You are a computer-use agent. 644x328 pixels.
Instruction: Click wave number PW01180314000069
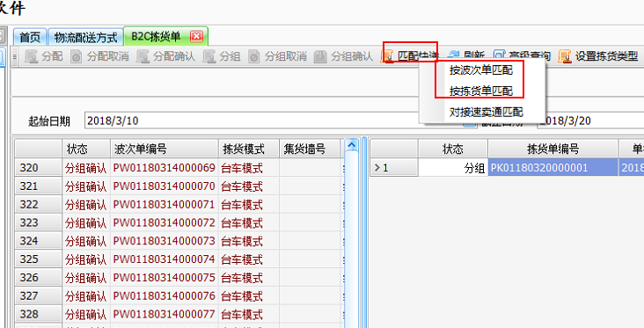click(x=164, y=168)
